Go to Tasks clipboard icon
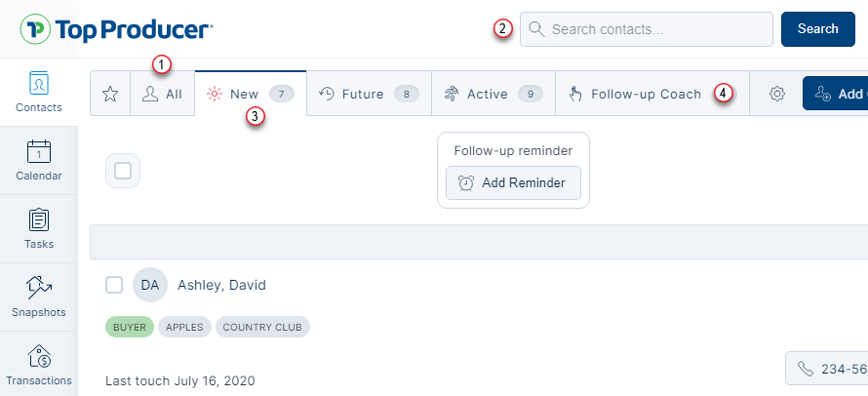Image resolution: width=868 pixels, height=396 pixels. 39,219
